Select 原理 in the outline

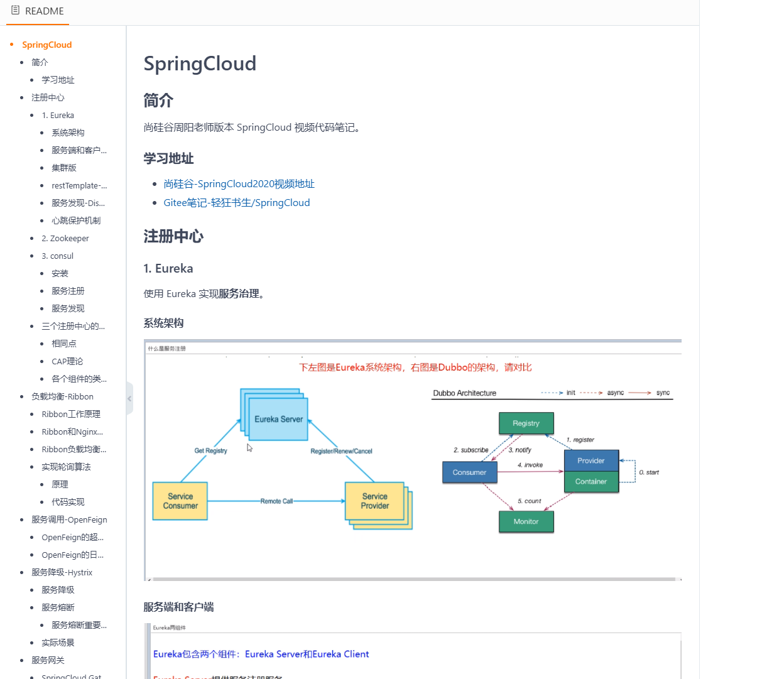coord(60,484)
